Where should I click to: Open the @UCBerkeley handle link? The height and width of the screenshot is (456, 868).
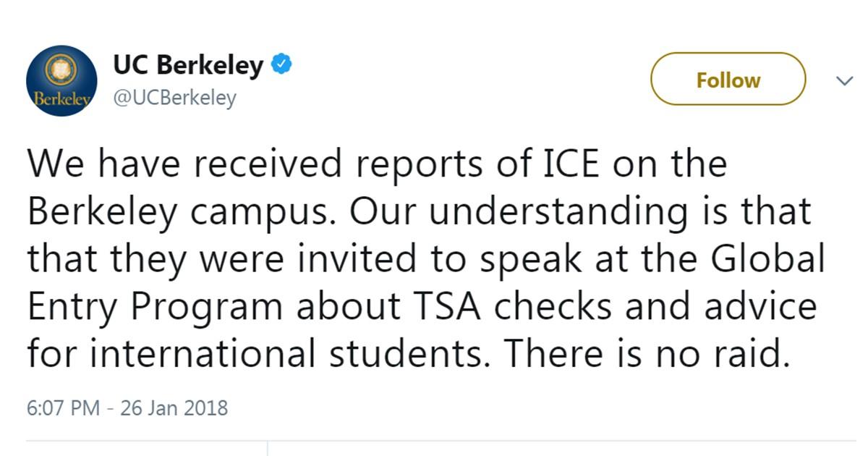point(174,97)
